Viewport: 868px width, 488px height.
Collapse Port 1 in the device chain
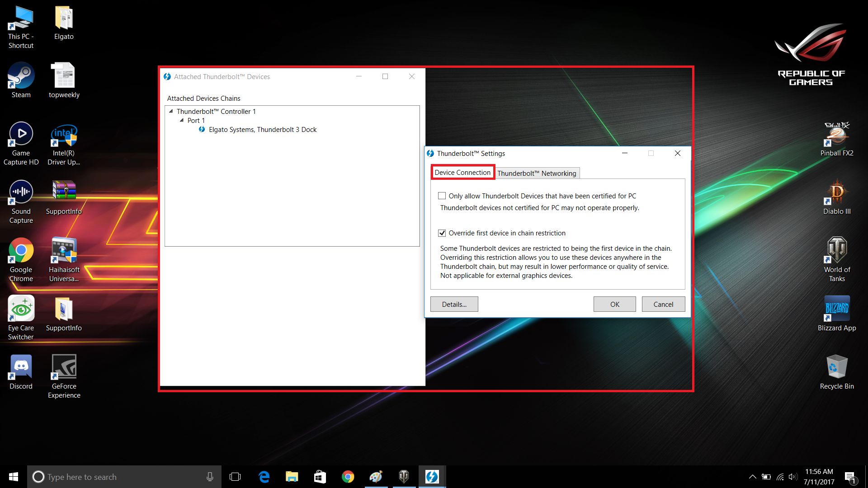tap(181, 120)
